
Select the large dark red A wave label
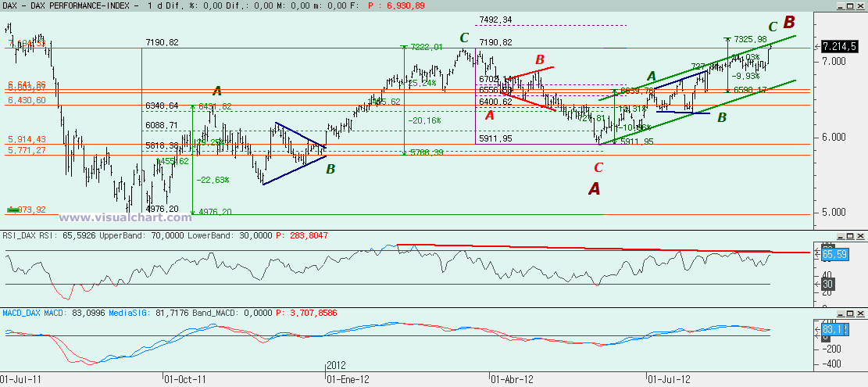click(594, 189)
